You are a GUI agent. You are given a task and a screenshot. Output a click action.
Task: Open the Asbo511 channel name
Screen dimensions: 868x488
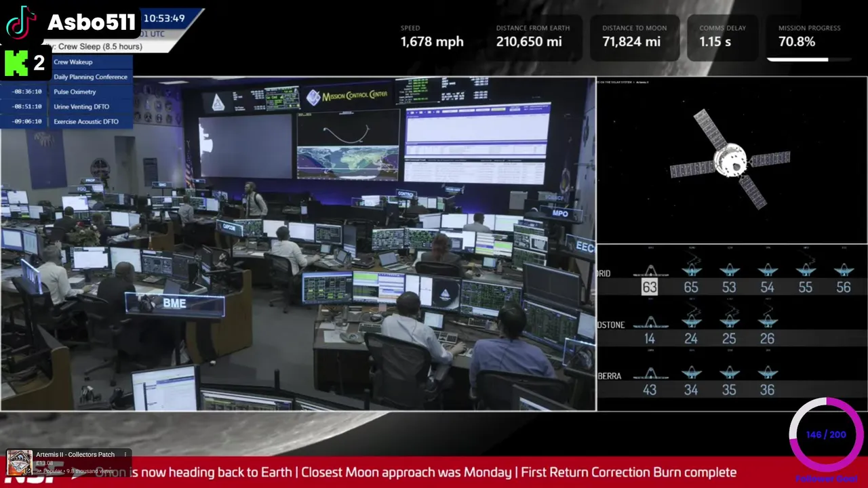click(92, 23)
